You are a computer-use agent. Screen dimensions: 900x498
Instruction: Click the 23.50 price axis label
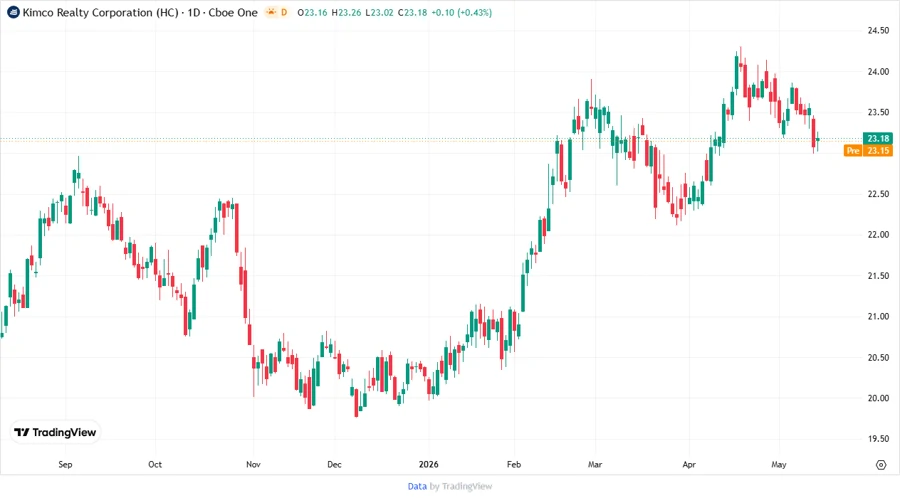(878, 112)
